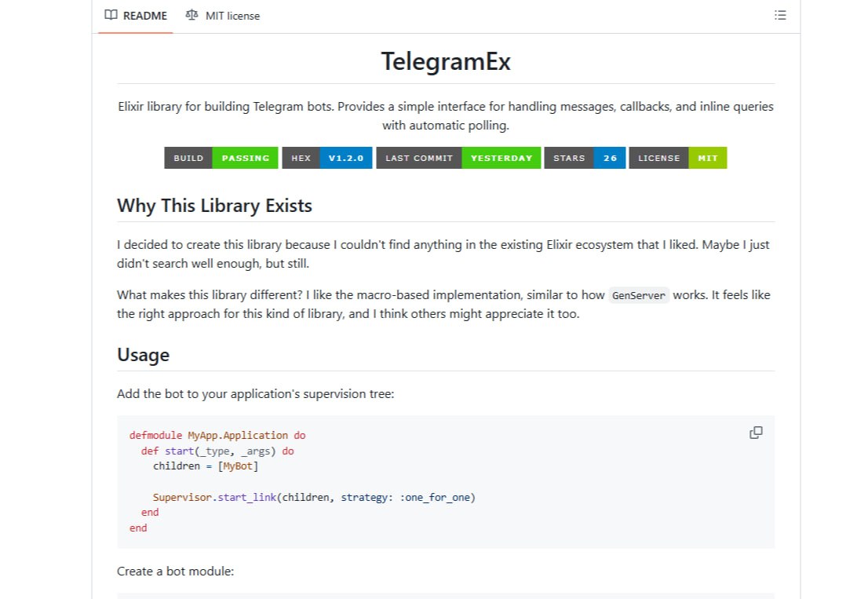Click the TelegramEx title heading
This screenshot has width=868, height=599.
point(446,61)
